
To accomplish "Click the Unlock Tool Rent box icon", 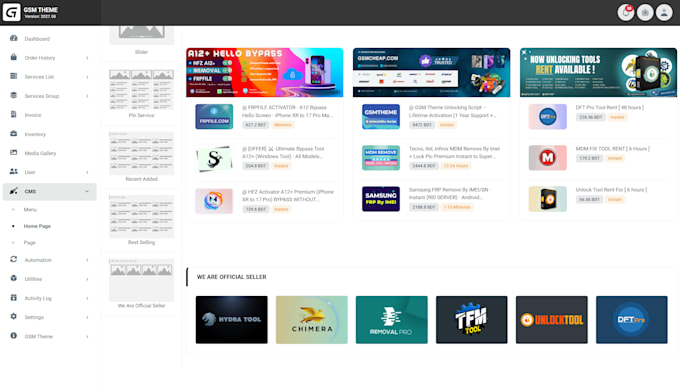I will coord(547,199).
